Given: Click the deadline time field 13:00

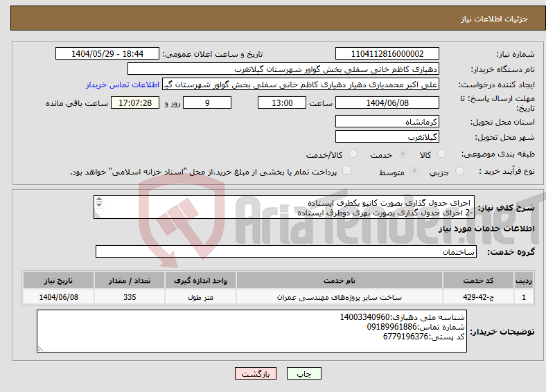Looking at the screenshot, I should tap(282, 103).
